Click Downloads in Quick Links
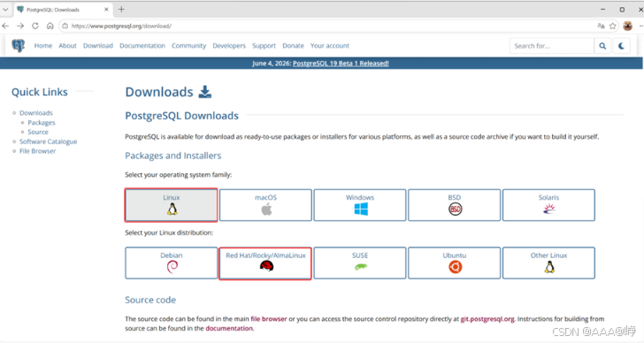Viewport: 644px width, 343px height. (x=36, y=113)
